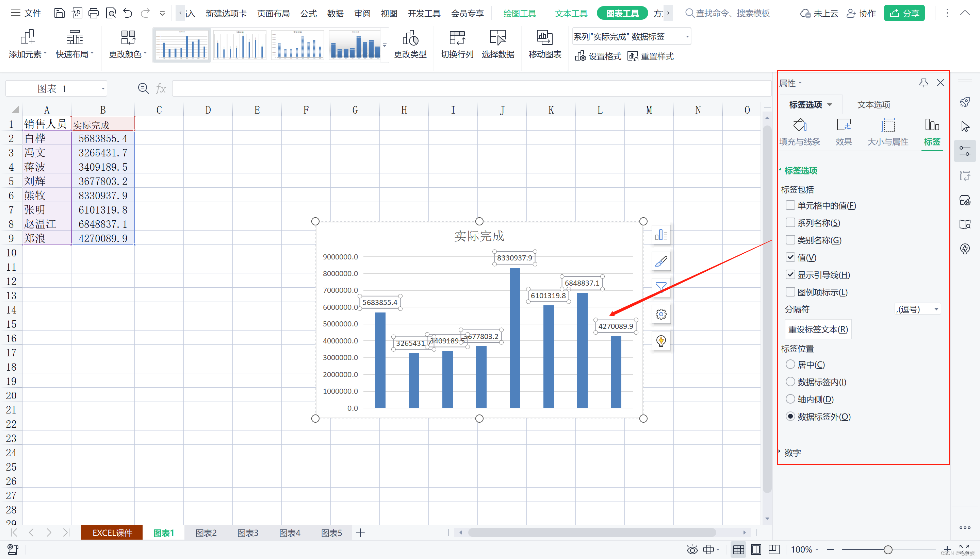Open Change Chart Type (更改类型)
Viewport: 980px width, 559px height.
(410, 45)
